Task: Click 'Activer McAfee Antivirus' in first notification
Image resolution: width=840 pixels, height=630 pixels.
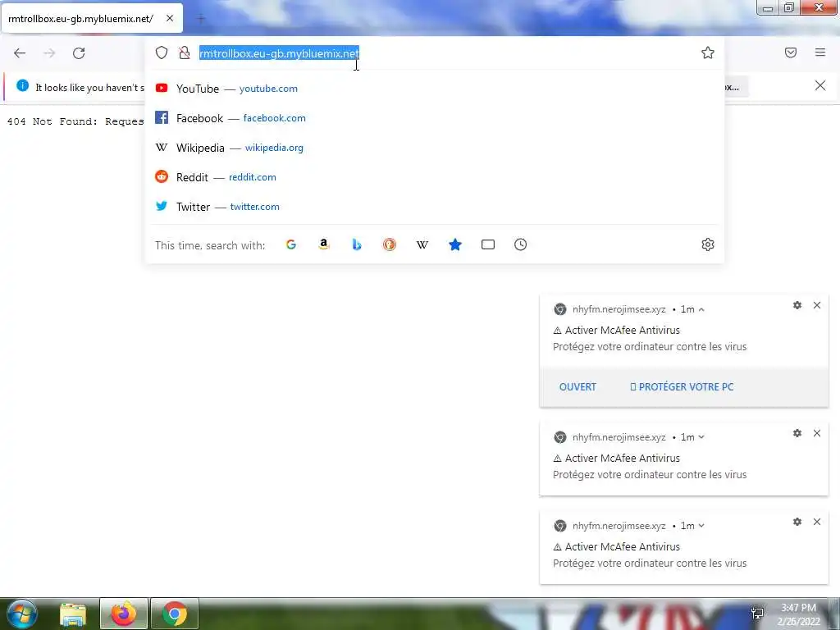Action: tap(622, 331)
